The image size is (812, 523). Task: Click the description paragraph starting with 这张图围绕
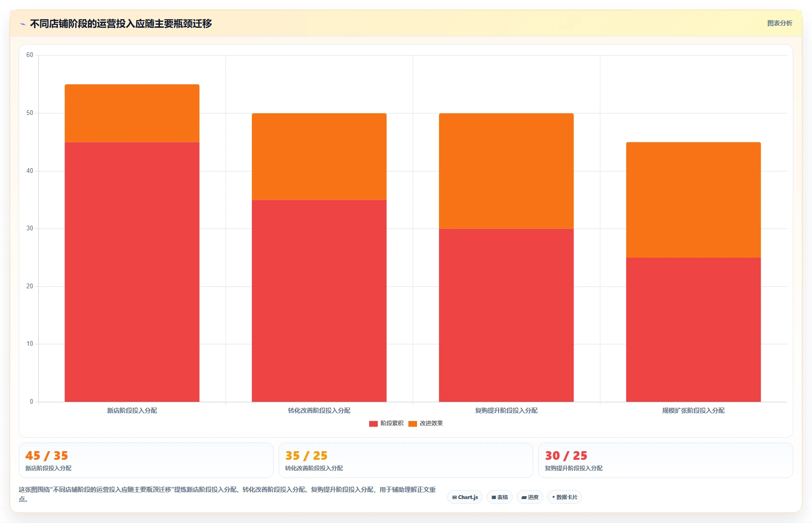(x=227, y=494)
